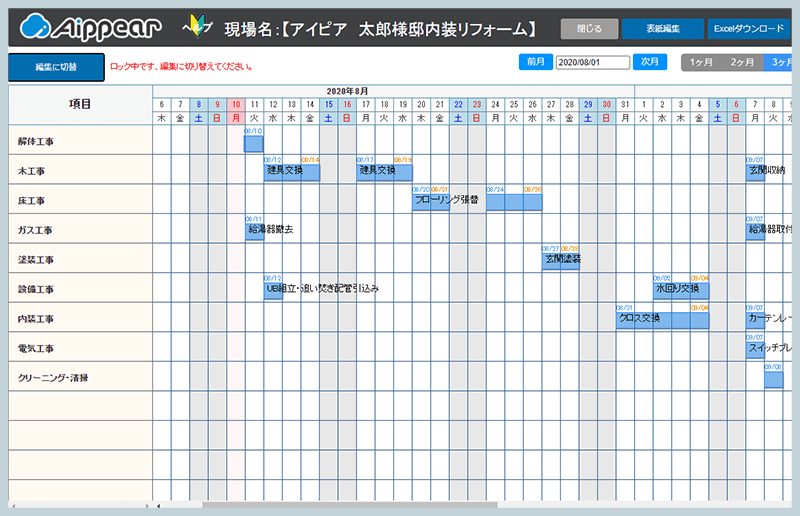Click the 玄関塗装 task bar
Image resolution: width=800 pixels, height=516 pixels.
point(560,261)
